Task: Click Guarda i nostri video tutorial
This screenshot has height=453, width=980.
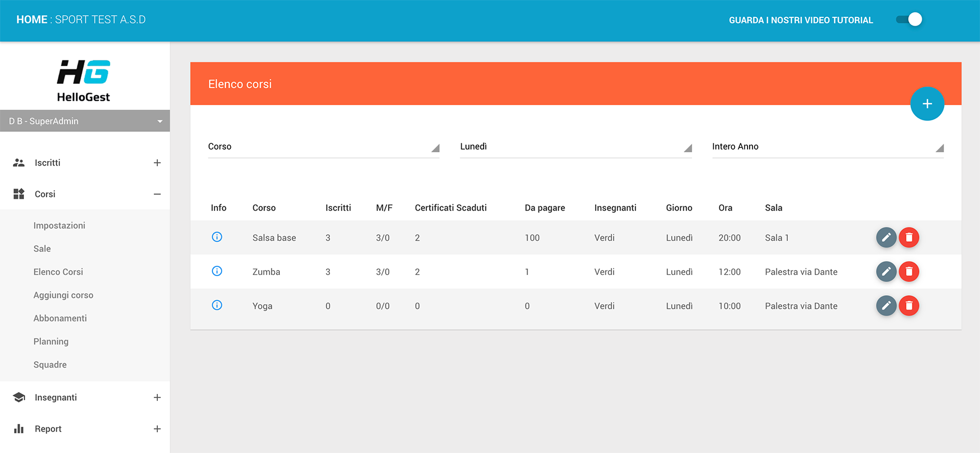Action: pos(801,20)
